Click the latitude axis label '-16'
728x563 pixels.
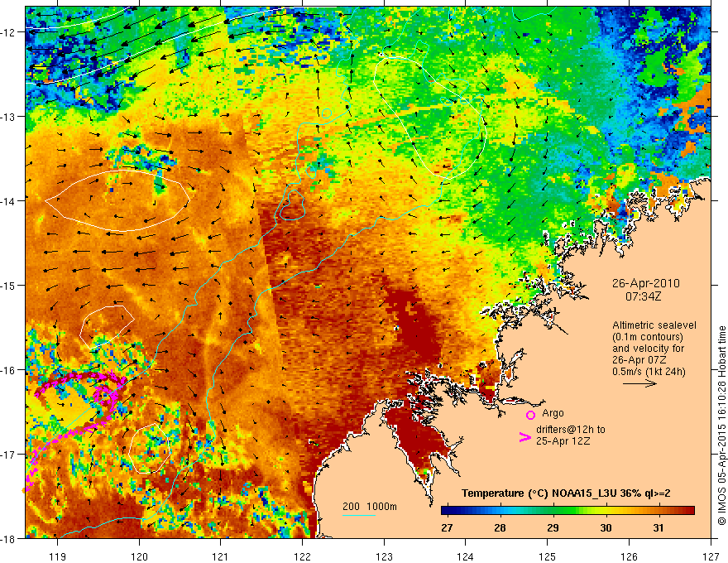(x=8, y=370)
